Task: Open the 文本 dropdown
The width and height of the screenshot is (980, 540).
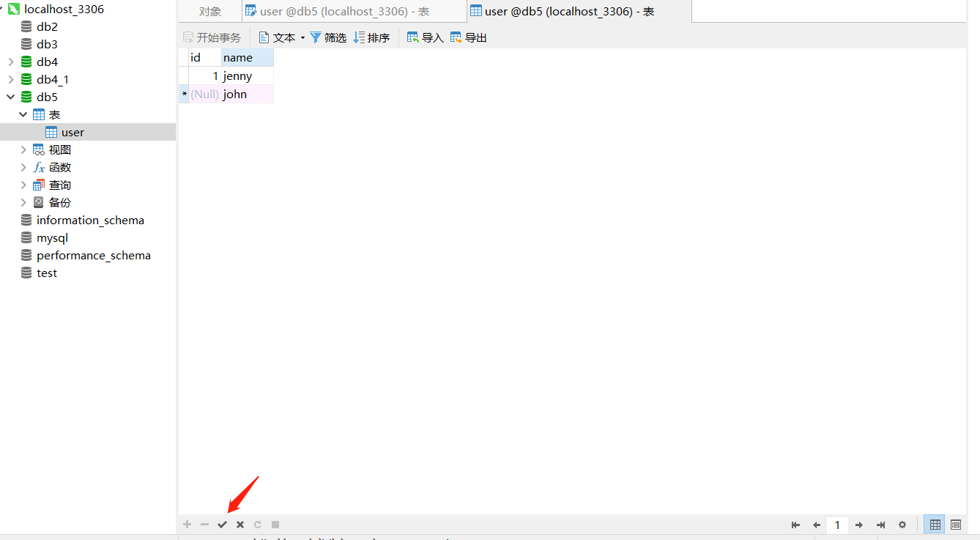Action: pyautogui.click(x=282, y=37)
